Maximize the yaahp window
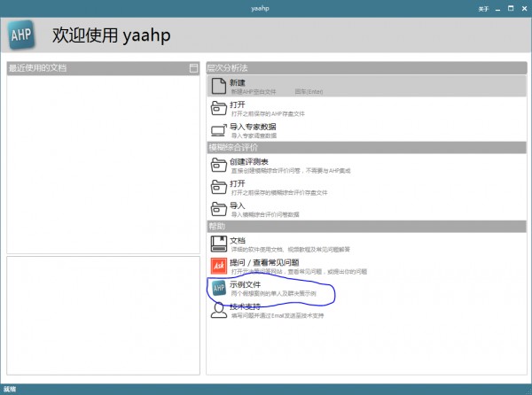Image resolution: width=532 pixels, height=395 pixels. (x=511, y=9)
